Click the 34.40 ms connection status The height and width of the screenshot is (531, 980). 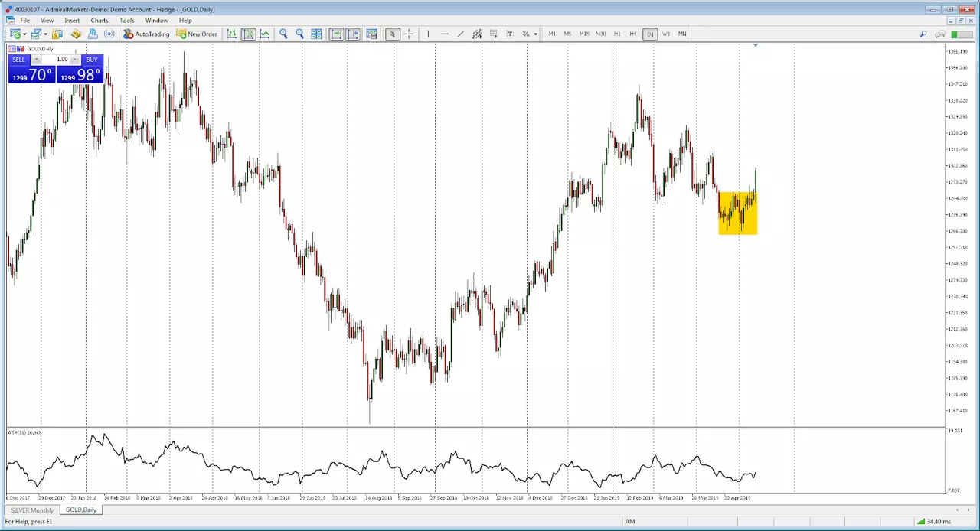(934, 522)
